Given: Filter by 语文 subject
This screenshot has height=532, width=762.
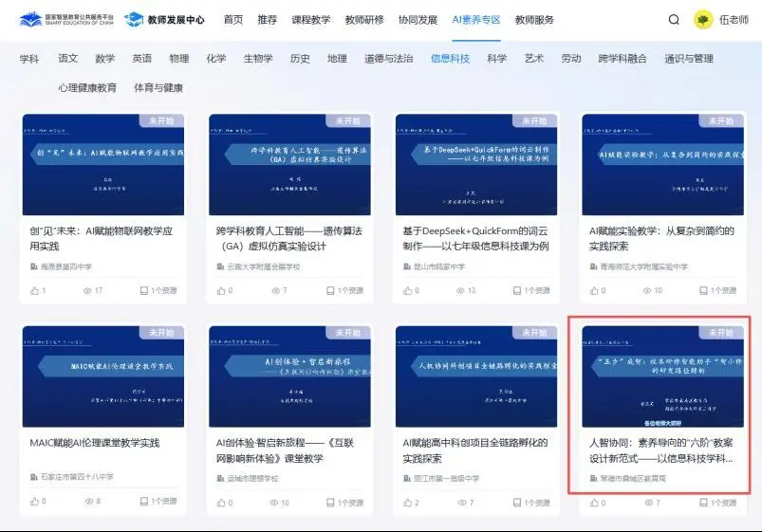Looking at the screenshot, I should pyautogui.click(x=68, y=59).
